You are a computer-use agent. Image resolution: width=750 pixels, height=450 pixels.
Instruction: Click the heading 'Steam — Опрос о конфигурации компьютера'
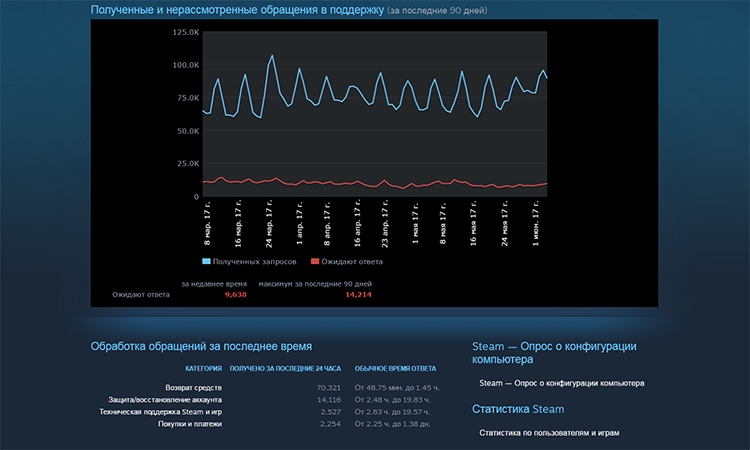[x=554, y=353]
